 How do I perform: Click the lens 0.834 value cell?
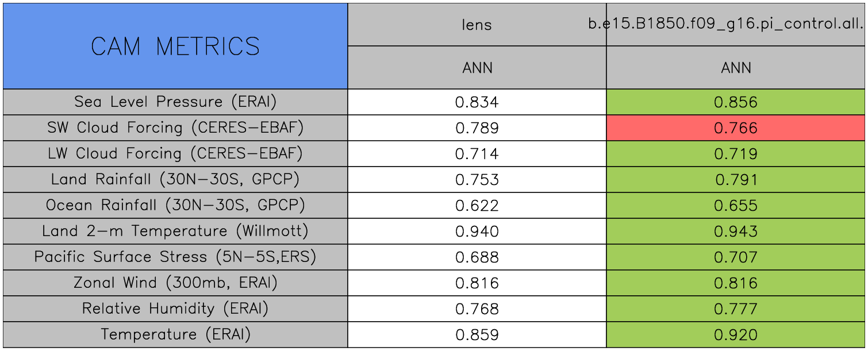(477, 102)
